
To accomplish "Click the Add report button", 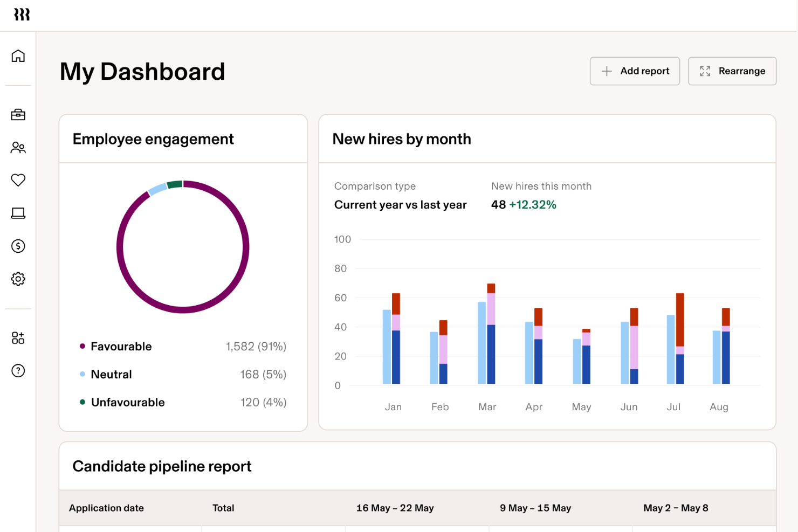I will click(x=635, y=71).
